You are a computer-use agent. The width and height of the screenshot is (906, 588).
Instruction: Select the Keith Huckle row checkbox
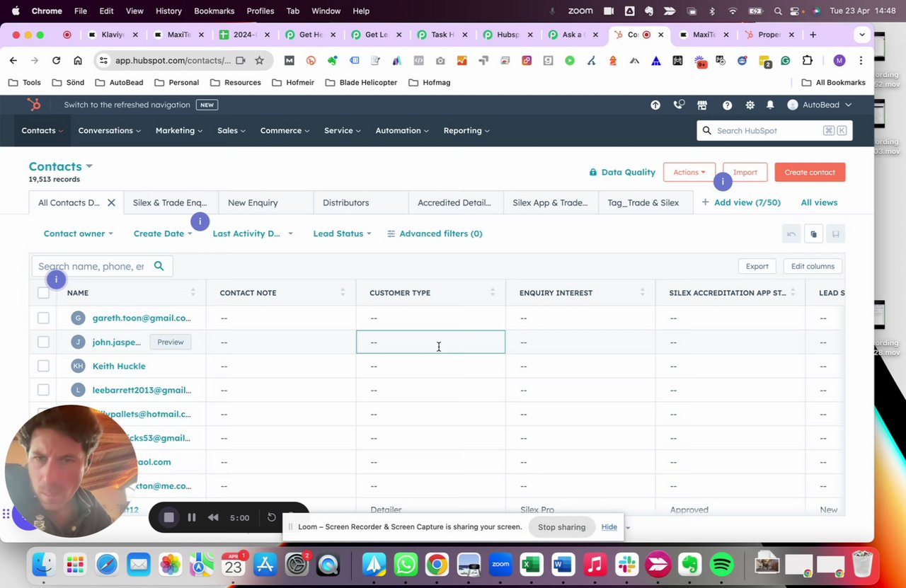43,366
